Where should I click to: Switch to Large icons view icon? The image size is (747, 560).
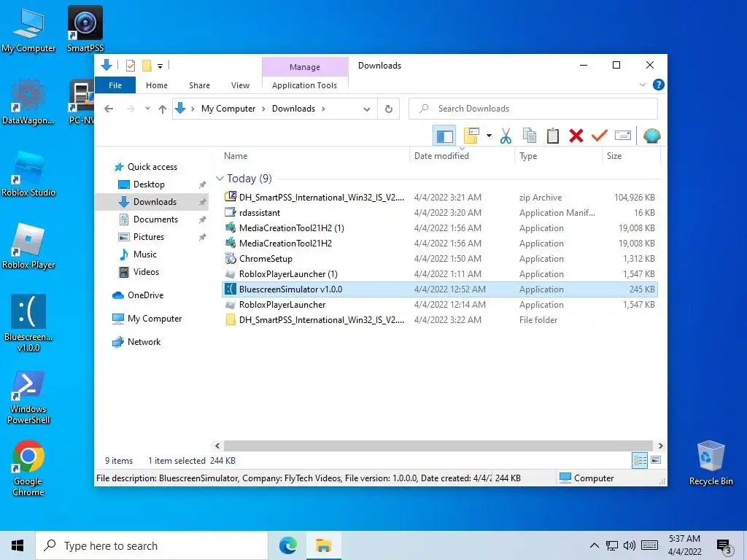[656, 460]
